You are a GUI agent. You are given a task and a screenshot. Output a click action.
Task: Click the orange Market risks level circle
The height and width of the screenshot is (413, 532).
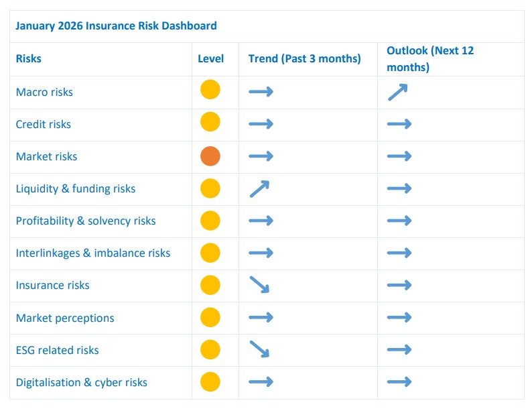[210, 156]
